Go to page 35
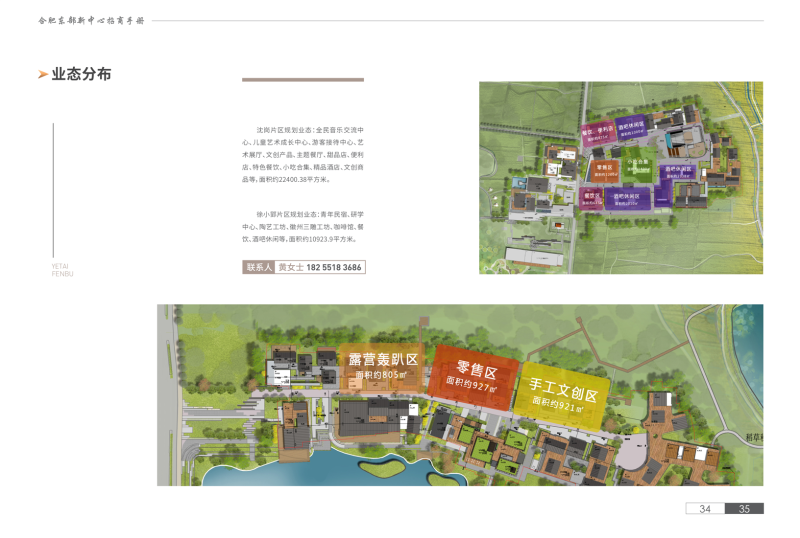This screenshot has height=538, width=800. pos(743,509)
